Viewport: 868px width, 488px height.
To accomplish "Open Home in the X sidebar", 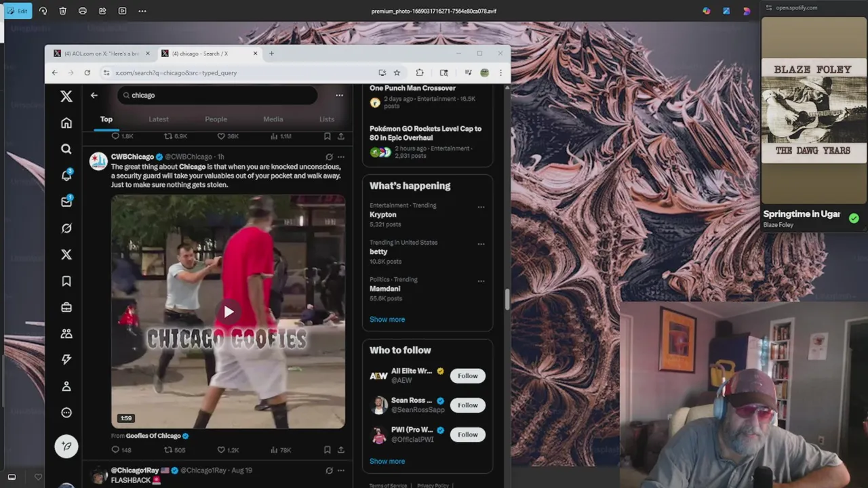I will click(66, 123).
